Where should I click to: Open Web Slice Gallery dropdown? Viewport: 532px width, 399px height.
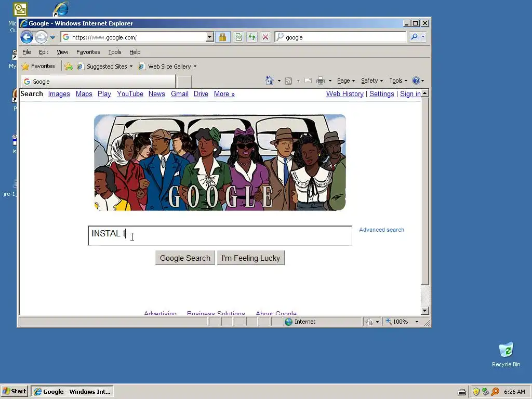point(168,66)
